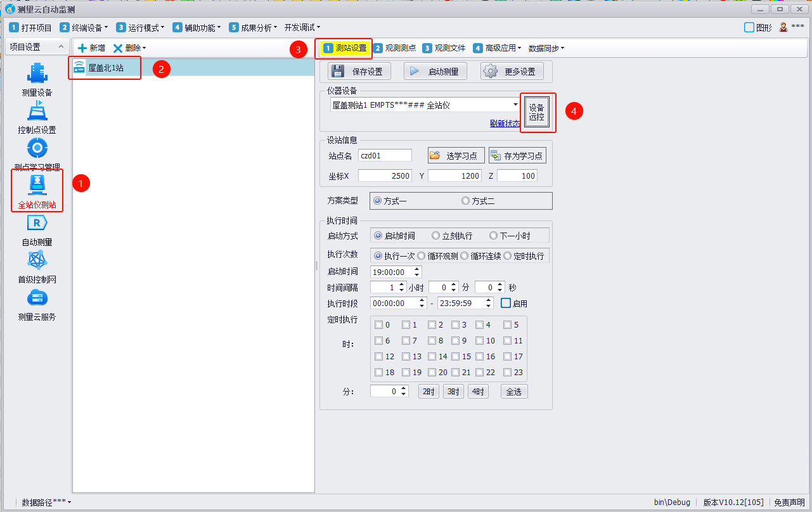
Task: Click the 站点名 input field
Action: pos(385,155)
